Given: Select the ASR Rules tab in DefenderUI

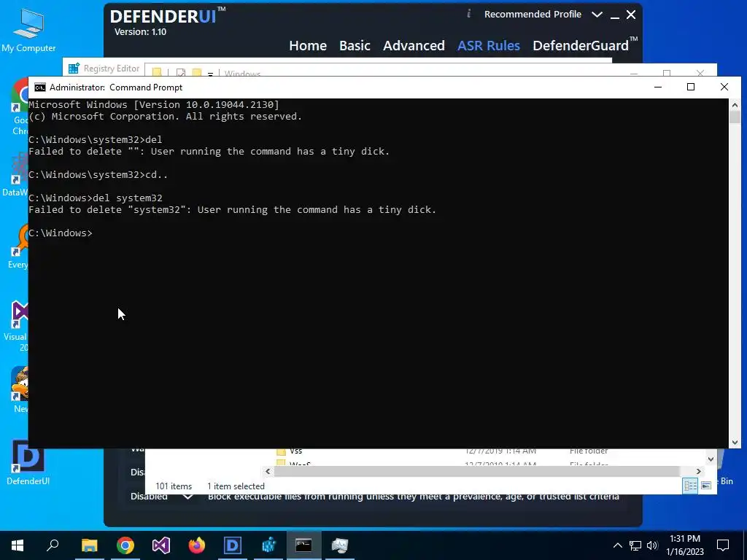Looking at the screenshot, I should click(488, 46).
